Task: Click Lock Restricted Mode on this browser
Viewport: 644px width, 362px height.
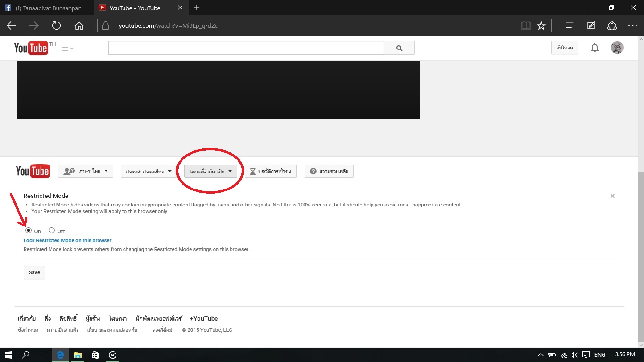Action: pyautogui.click(x=67, y=240)
